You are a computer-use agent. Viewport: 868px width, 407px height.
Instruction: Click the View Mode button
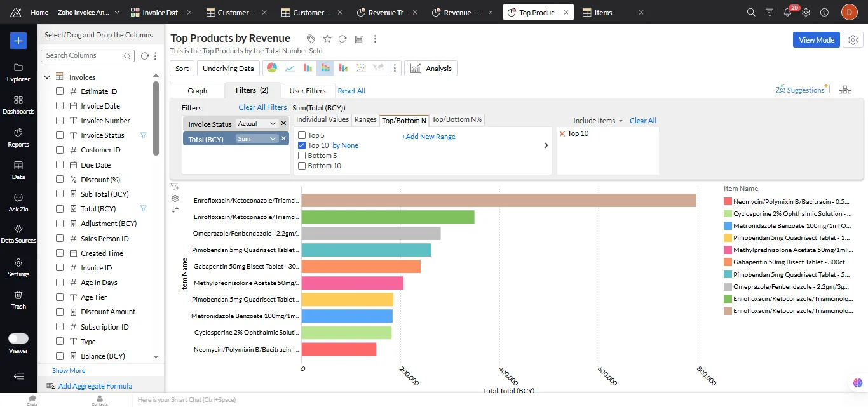(817, 39)
